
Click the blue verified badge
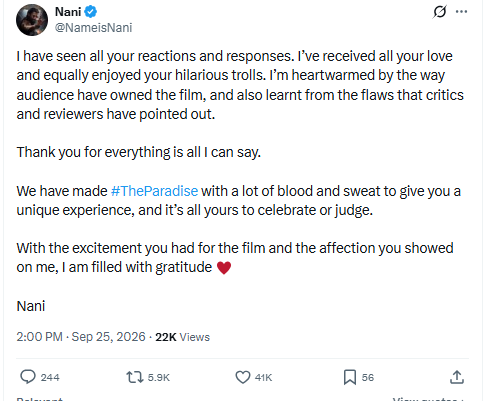point(90,12)
